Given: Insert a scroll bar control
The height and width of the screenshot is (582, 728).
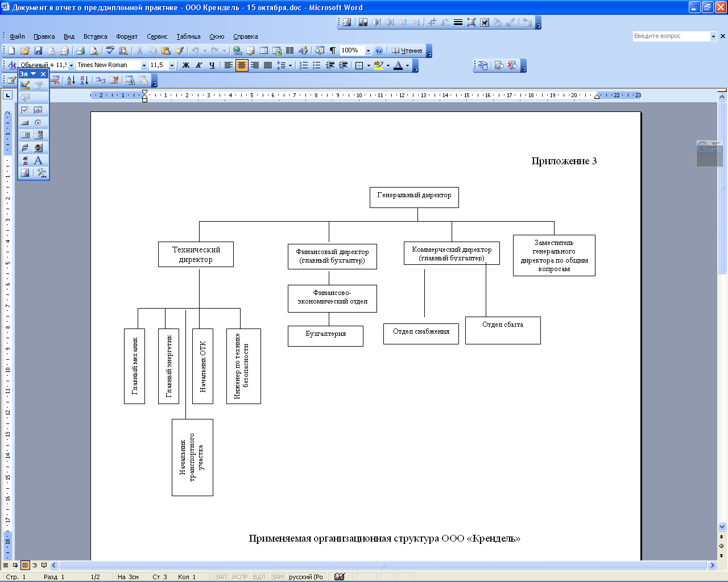Looking at the screenshot, I should pyautogui.click(x=25, y=160).
